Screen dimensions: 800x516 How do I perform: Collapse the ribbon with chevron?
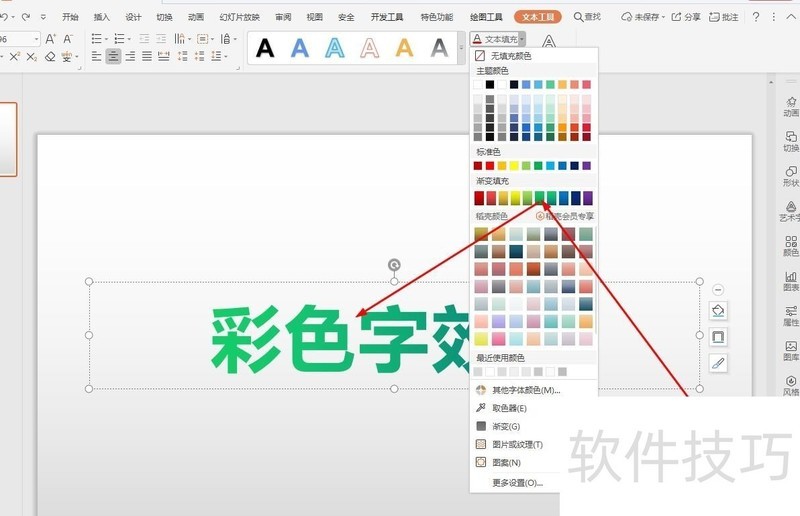point(791,17)
